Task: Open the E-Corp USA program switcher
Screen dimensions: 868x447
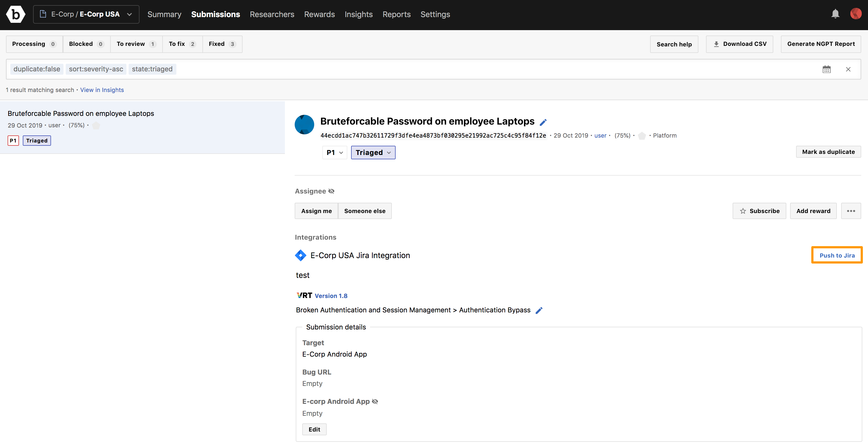Action: coord(86,14)
